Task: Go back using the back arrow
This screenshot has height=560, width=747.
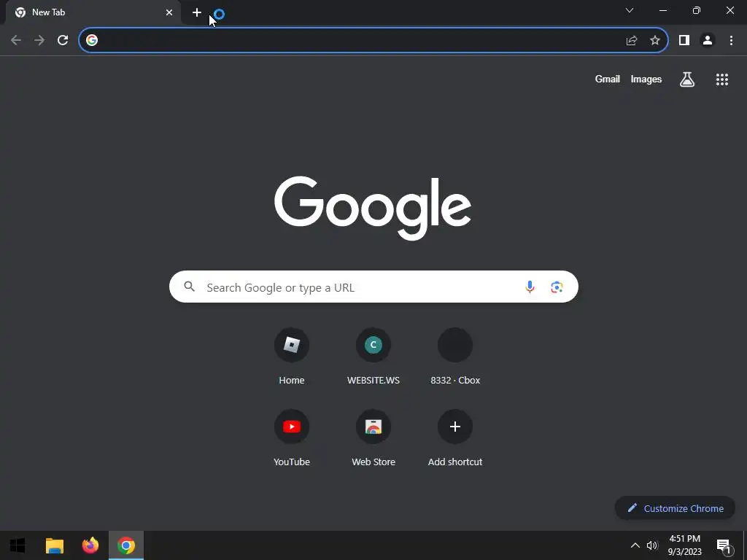Action: click(16, 40)
